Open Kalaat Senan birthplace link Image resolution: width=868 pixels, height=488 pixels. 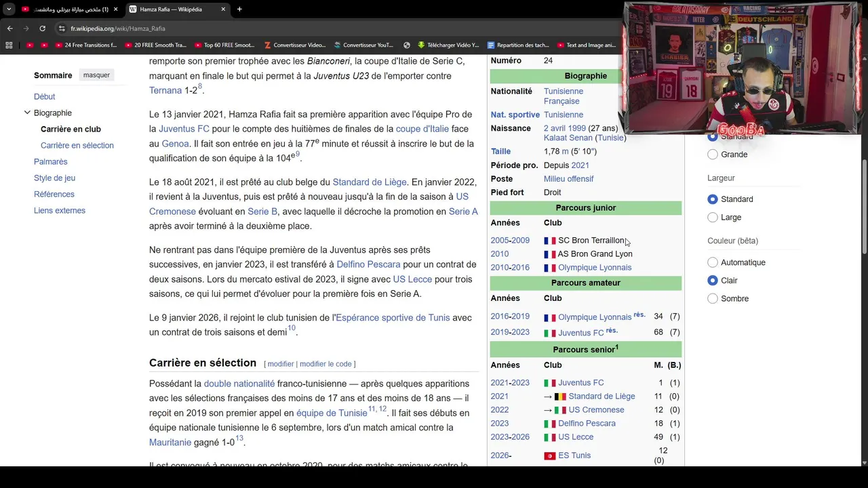click(568, 138)
